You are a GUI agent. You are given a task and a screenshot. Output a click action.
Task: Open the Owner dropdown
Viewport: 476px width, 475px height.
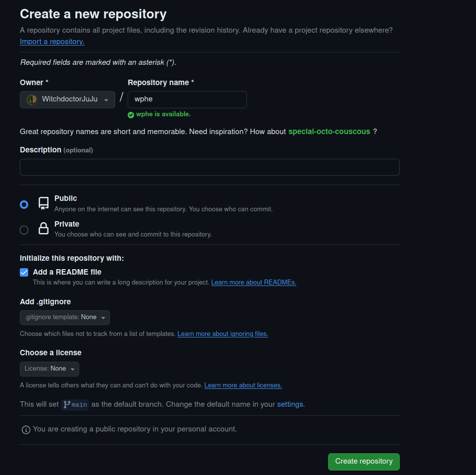67,99
